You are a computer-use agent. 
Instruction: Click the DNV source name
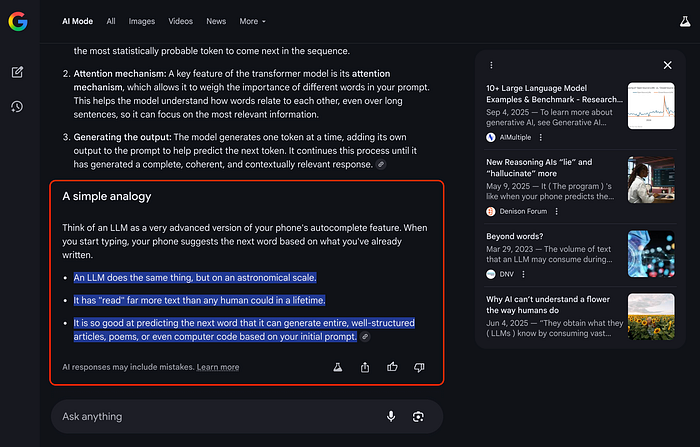pyautogui.click(x=507, y=274)
